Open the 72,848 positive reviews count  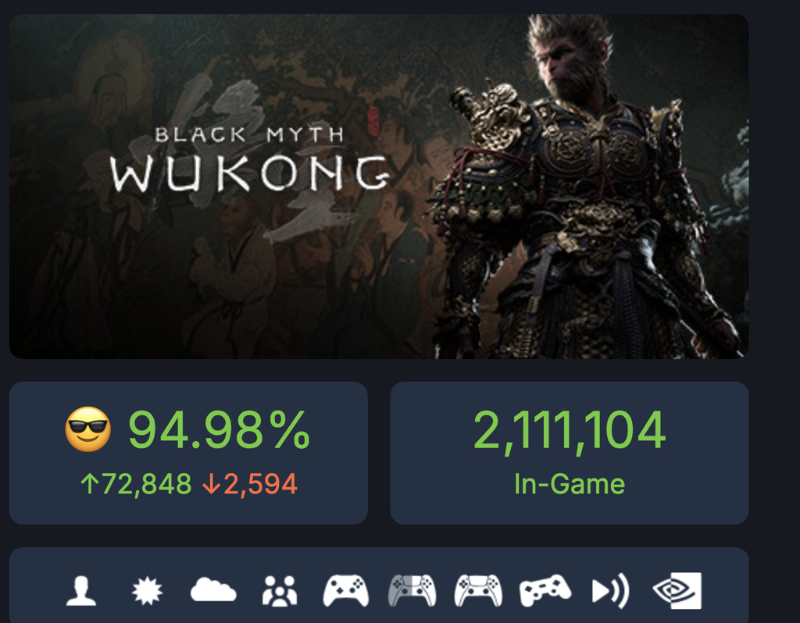click(136, 484)
